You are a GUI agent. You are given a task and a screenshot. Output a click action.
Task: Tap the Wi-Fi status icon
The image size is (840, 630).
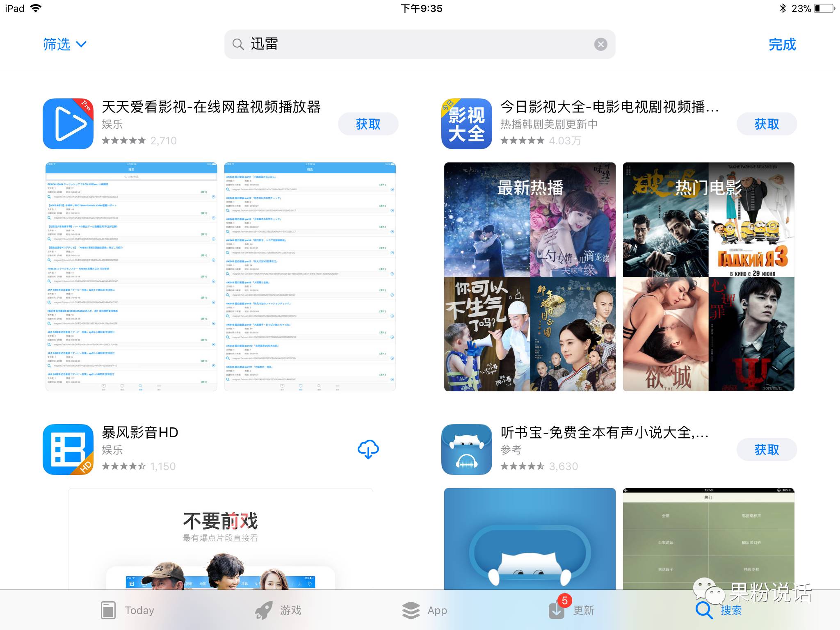36,8
